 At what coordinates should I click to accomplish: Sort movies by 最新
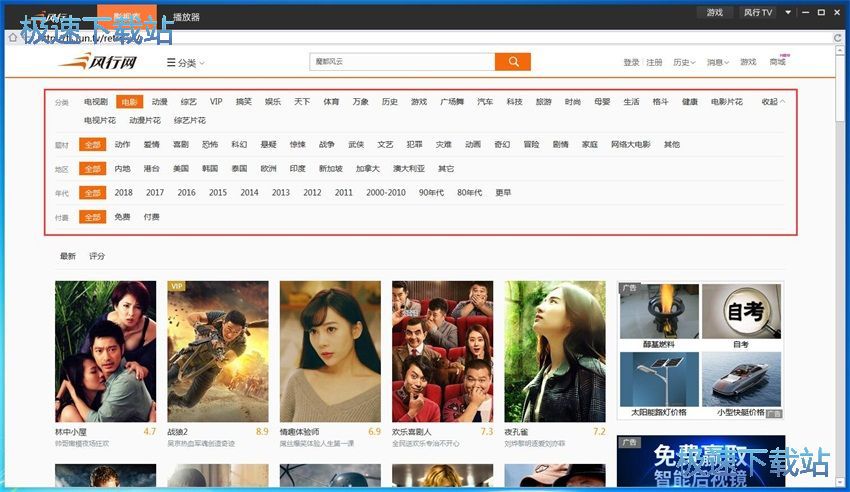68,256
